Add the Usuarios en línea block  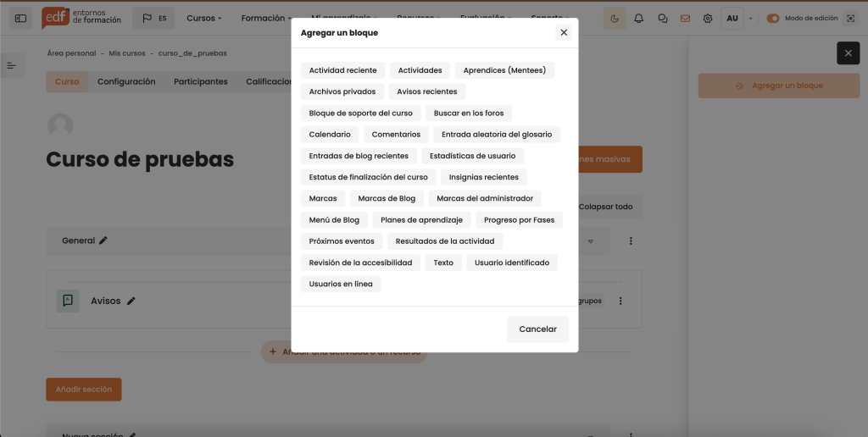[x=341, y=284]
